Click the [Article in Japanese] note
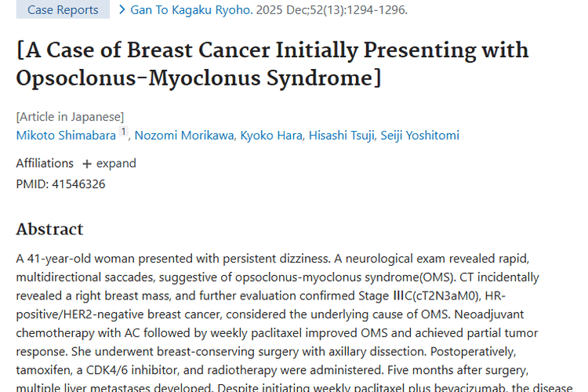 click(70, 117)
